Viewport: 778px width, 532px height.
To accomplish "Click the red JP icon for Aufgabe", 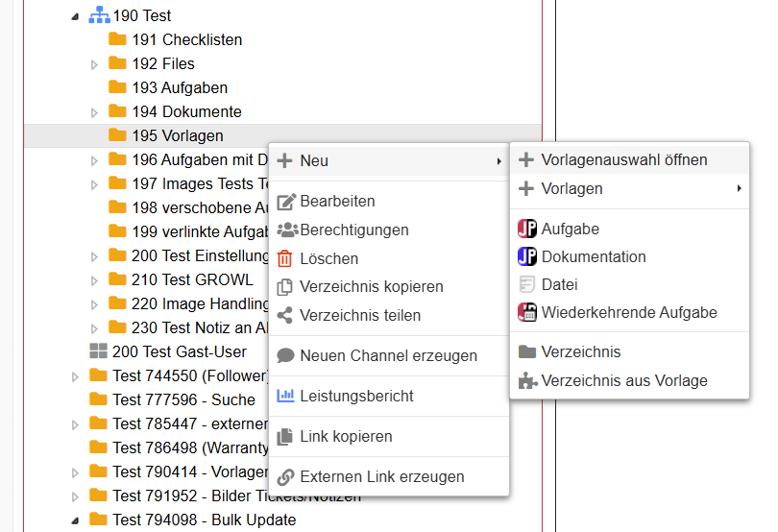I will (x=527, y=229).
